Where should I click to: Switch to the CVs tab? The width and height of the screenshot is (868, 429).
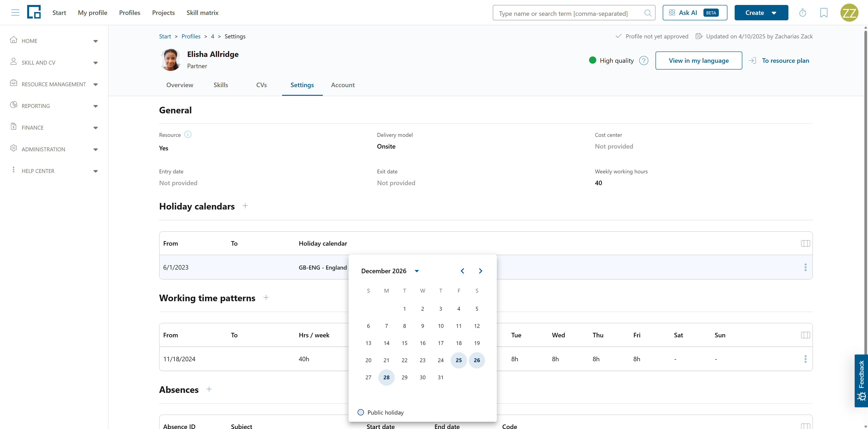[x=262, y=85]
